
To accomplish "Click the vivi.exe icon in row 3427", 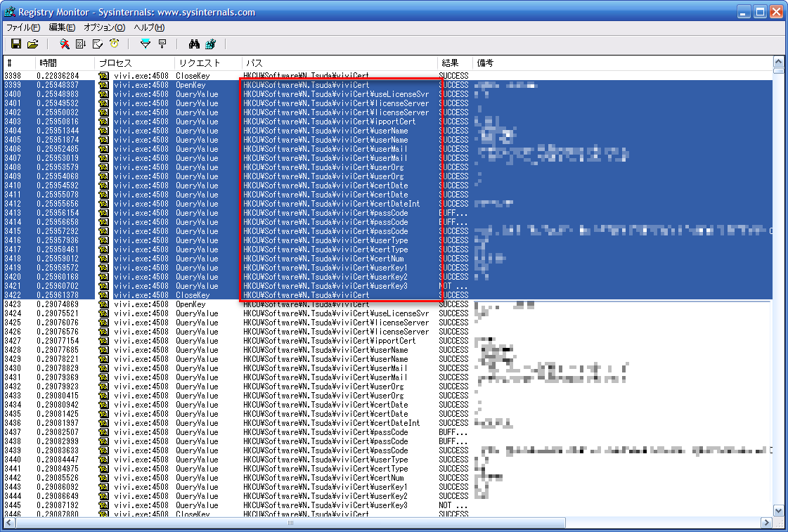I will click(x=104, y=341).
